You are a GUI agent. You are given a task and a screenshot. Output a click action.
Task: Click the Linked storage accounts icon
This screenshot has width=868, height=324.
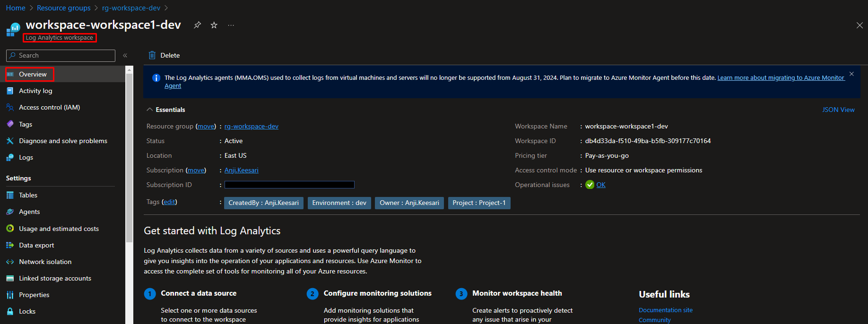(10, 278)
